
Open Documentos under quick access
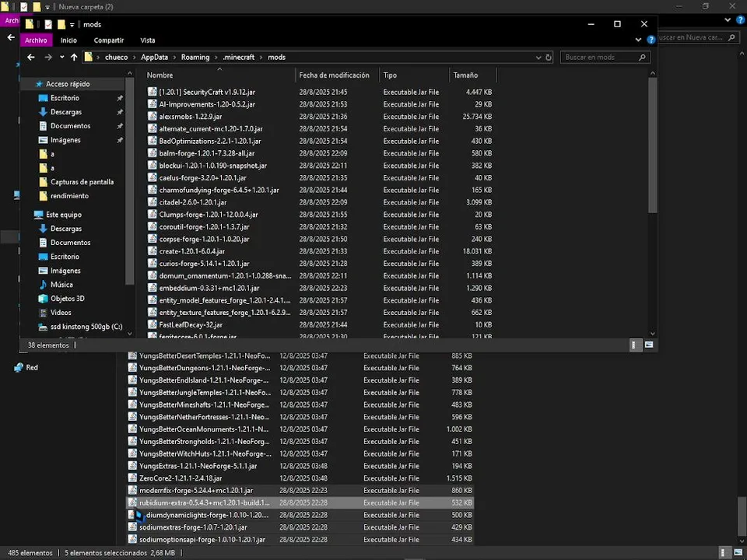[x=70, y=126]
